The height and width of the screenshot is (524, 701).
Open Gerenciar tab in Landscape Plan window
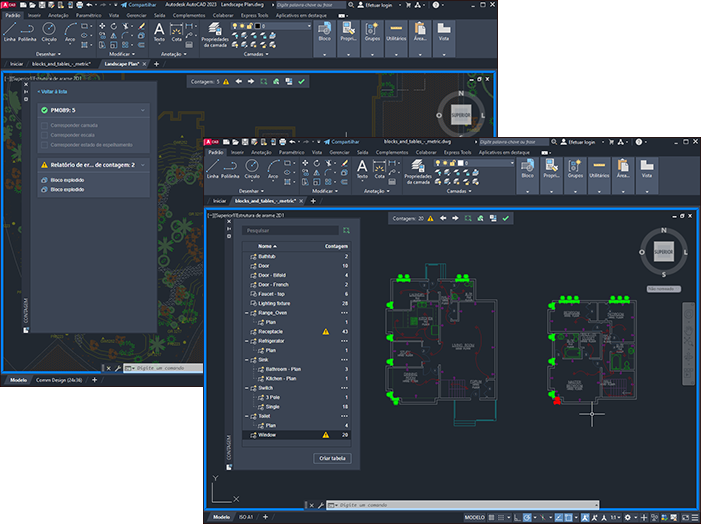point(136,15)
